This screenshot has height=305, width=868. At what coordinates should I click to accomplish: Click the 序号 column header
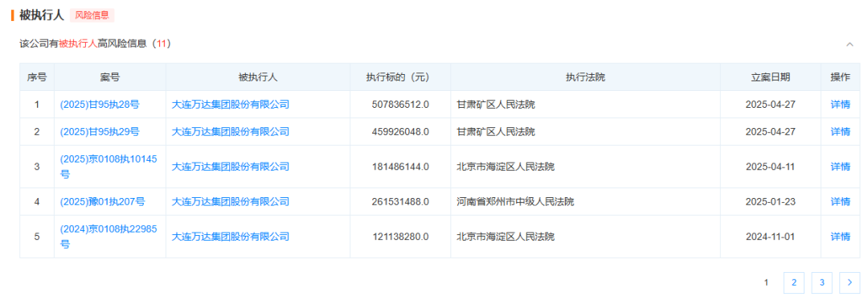click(x=36, y=77)
